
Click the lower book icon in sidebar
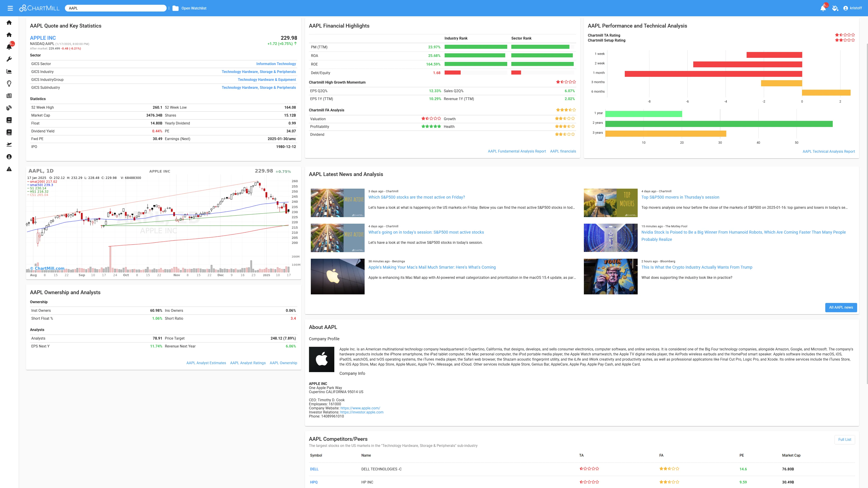click(x=9, y=132)
